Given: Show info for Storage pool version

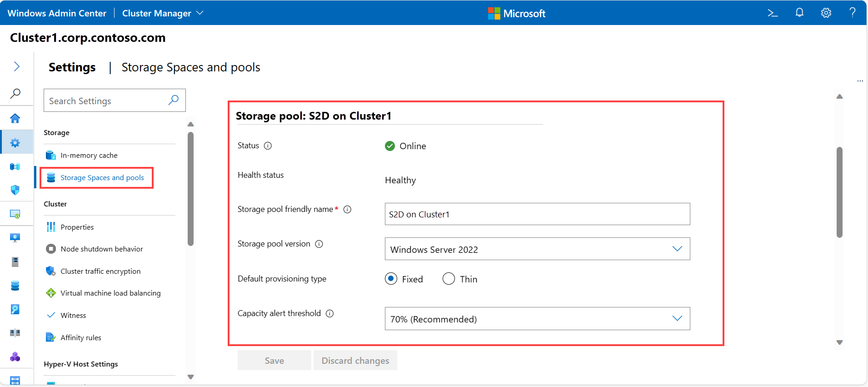Looking at the screenshot, I should tap(319, 244).
